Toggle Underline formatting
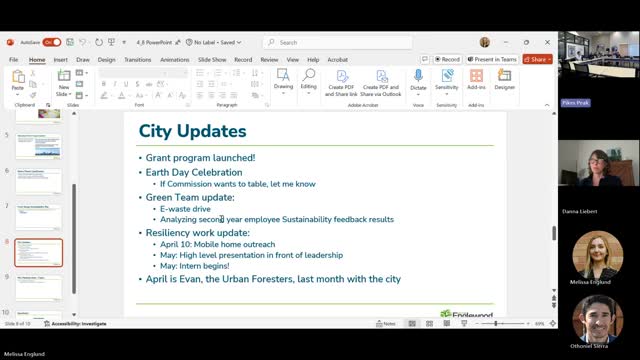 coord(126,84)
